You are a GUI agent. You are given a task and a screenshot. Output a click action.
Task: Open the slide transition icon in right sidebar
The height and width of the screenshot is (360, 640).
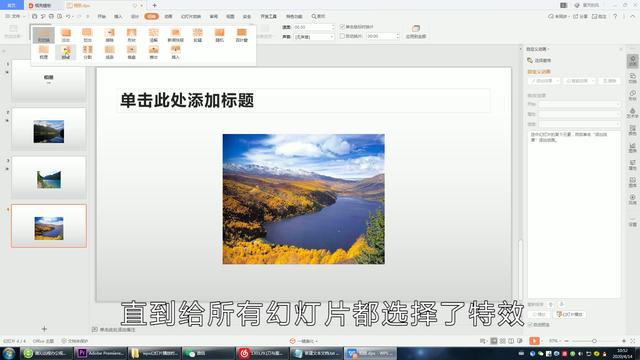(632, 78)
